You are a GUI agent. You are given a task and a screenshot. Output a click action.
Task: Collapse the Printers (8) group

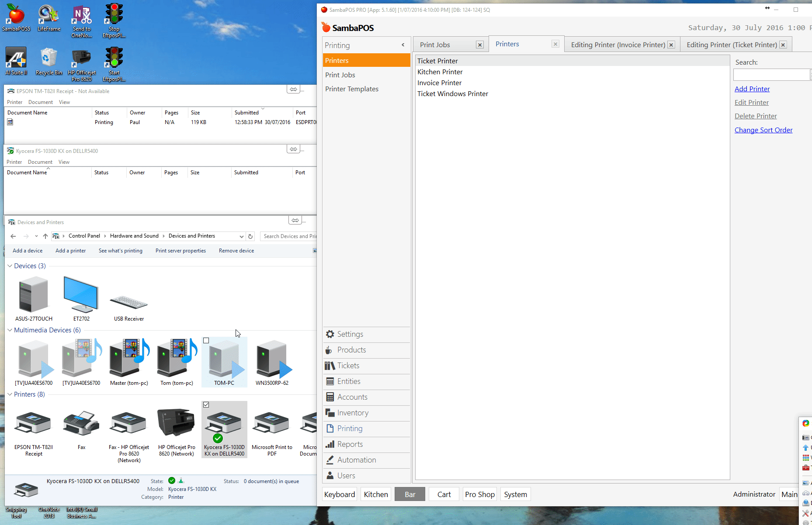[x=10, y=394]
